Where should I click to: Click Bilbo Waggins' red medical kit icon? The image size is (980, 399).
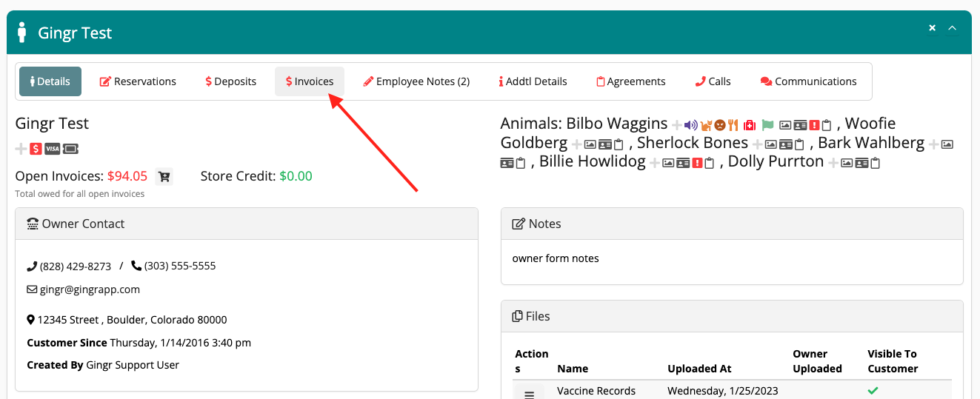tap(749, 125)
